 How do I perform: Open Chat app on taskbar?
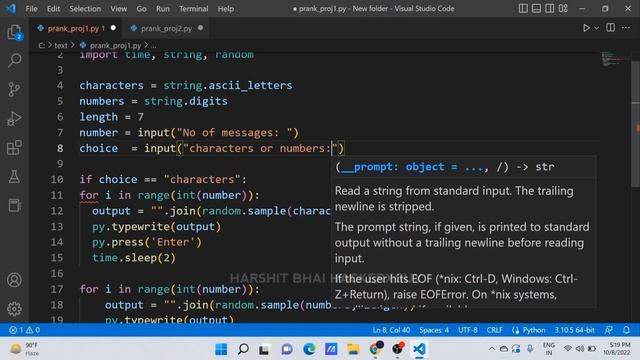click(x=287, y=349)
